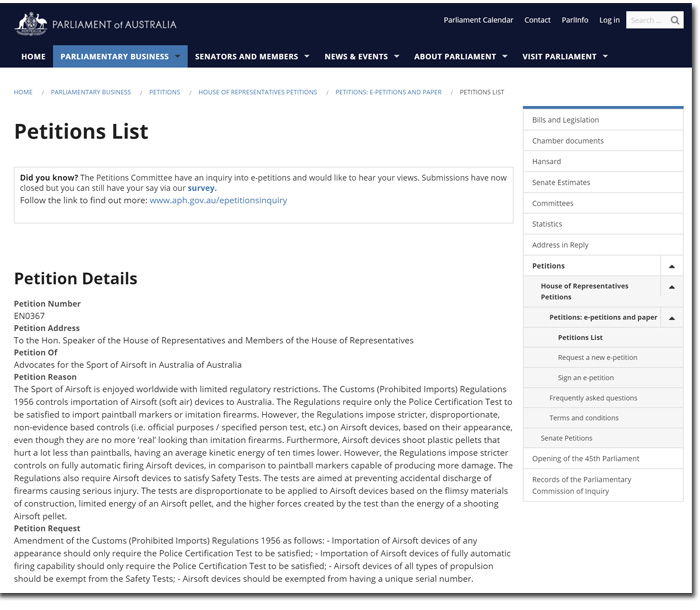700x610 pixels.
Task: Collapse House of Representatives Petitions section
Action: coord(671,287)
